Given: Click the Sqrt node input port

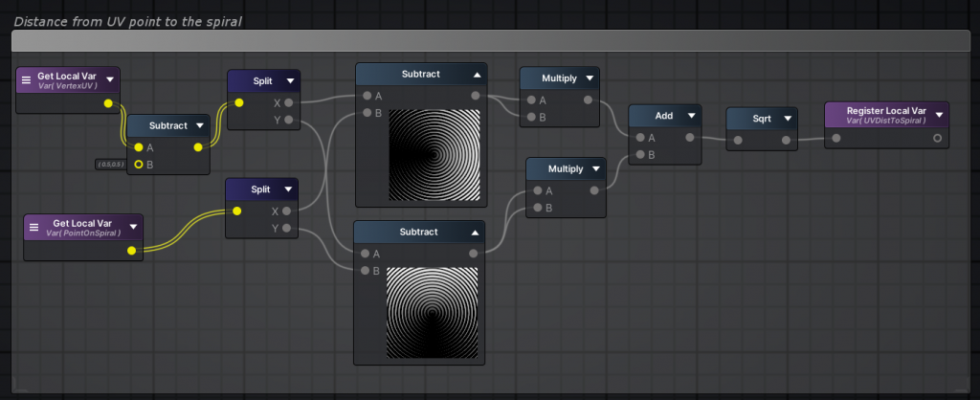Looking at the screenshot, I should (737, 140).
